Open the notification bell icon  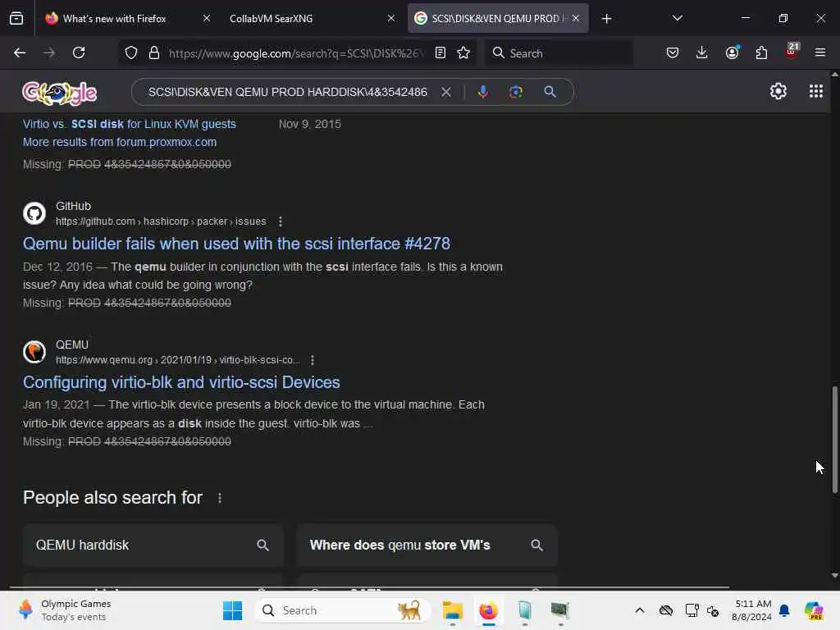pos(784,610)
